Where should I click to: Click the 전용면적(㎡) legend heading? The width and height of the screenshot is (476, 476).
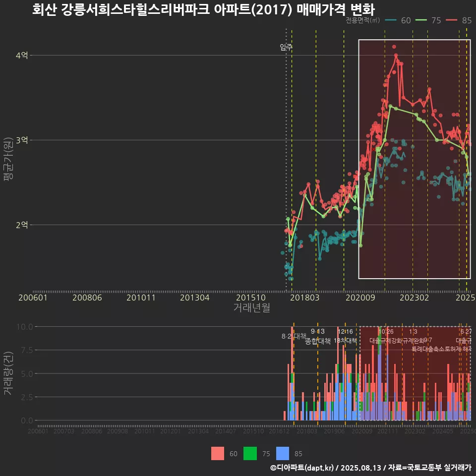coord(363,20)
